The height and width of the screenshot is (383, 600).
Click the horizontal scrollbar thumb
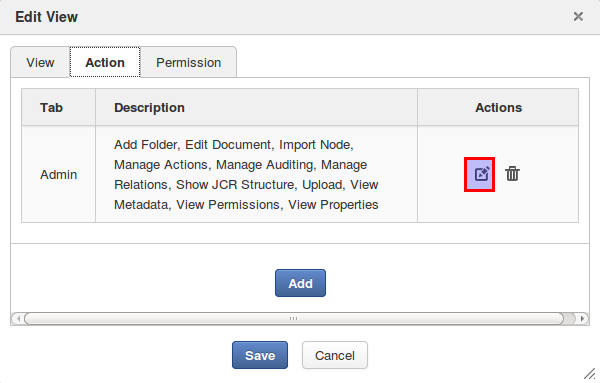293,318
